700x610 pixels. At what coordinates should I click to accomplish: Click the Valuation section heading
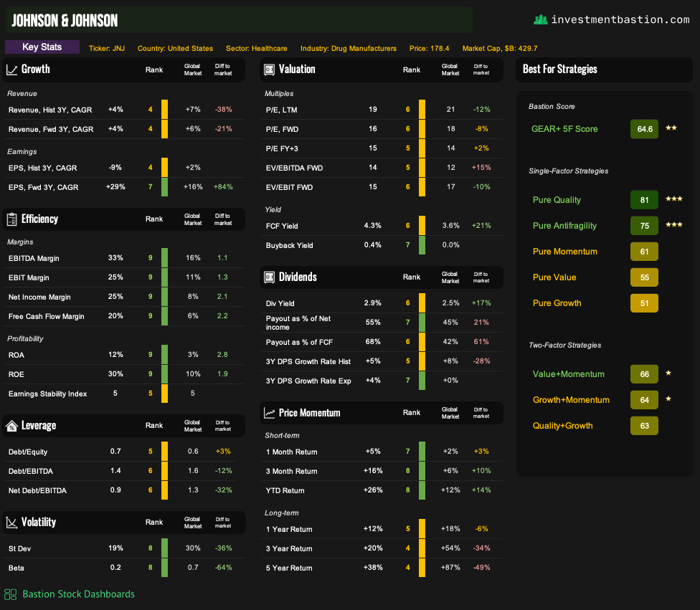pyautogui.click(x=297, y=69)
